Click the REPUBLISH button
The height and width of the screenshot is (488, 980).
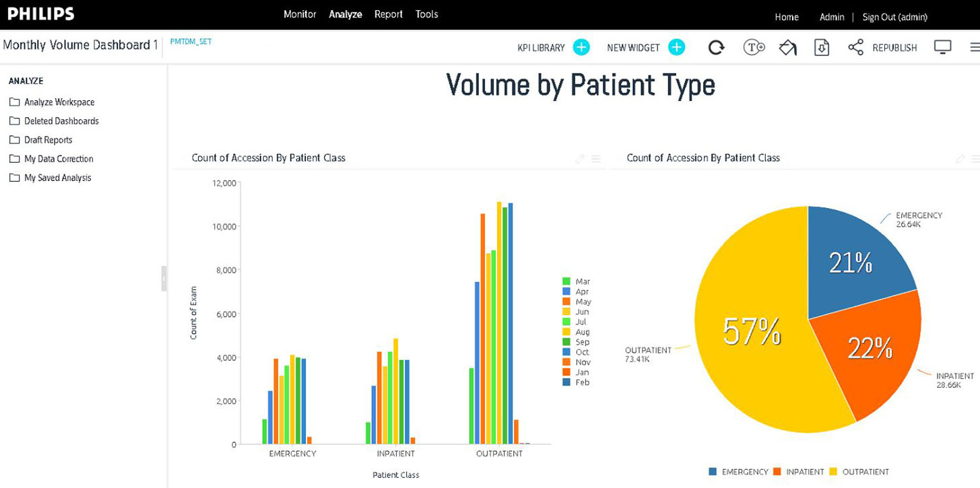(x=894, y=47)
